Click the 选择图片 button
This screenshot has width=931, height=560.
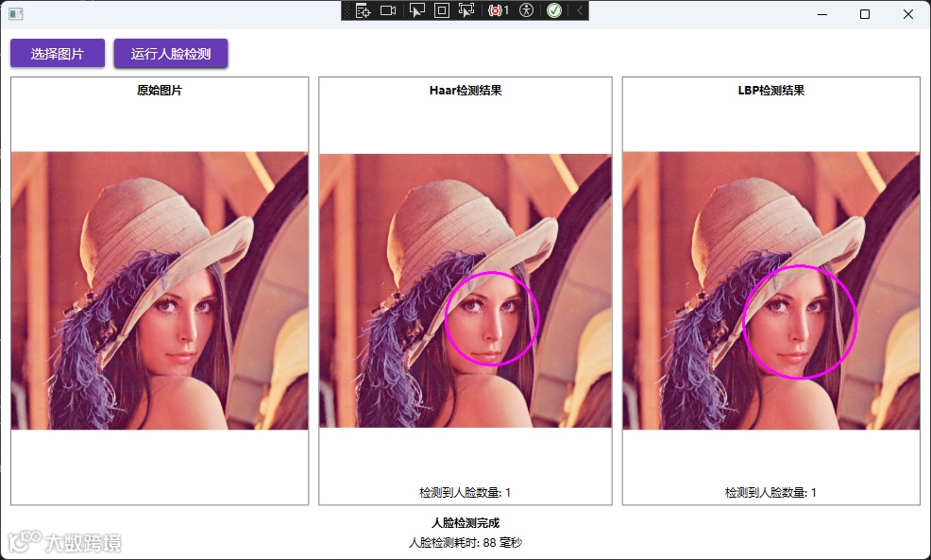tap(58, 54)
